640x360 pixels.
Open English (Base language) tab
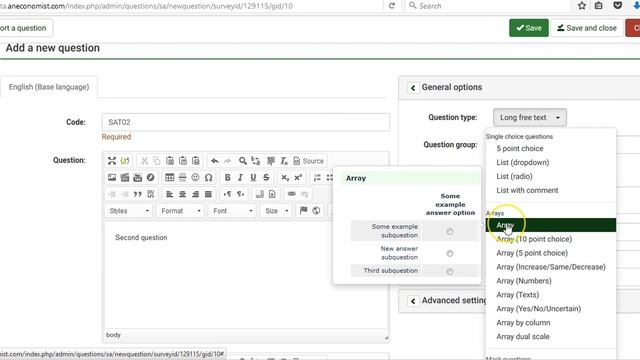tap(49, 87)
